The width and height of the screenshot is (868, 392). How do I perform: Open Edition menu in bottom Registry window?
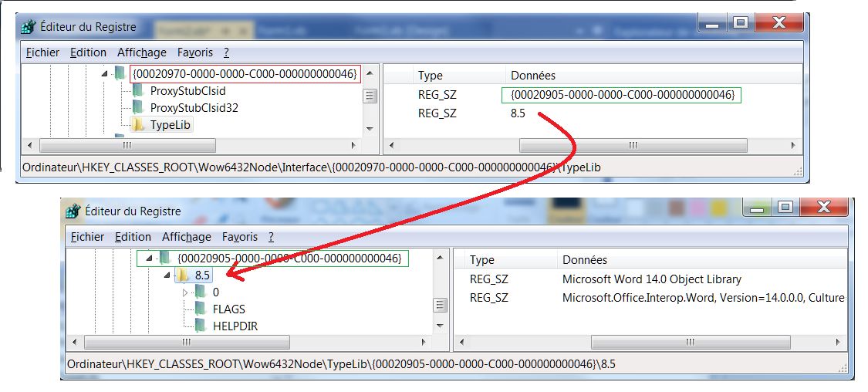tap(133, 237)
